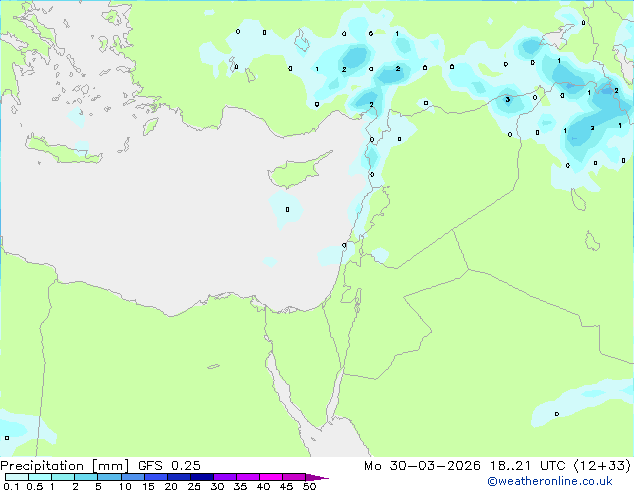
Task: Click the '50' legend scale value
Action: [309, 486]
